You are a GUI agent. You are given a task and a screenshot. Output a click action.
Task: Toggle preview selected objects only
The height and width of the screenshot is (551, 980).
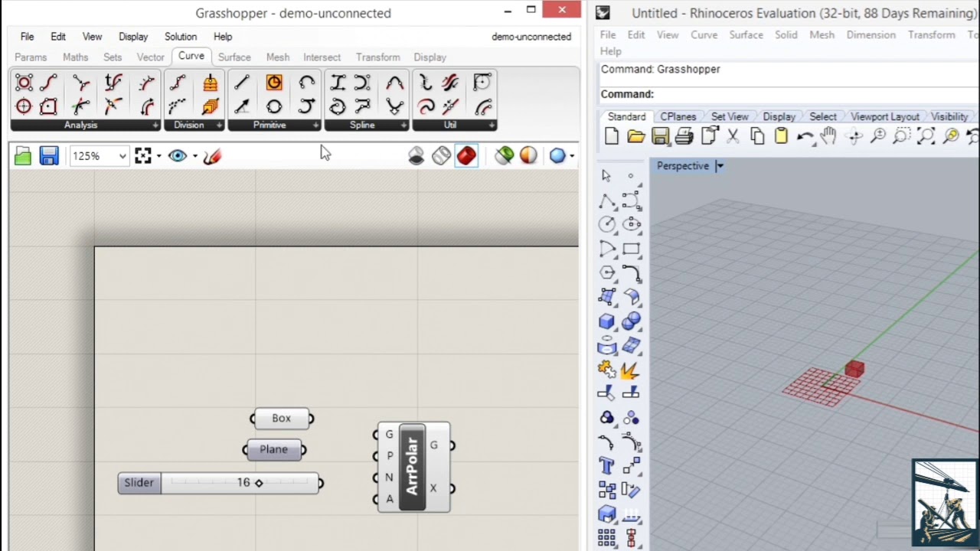point(504,156)
